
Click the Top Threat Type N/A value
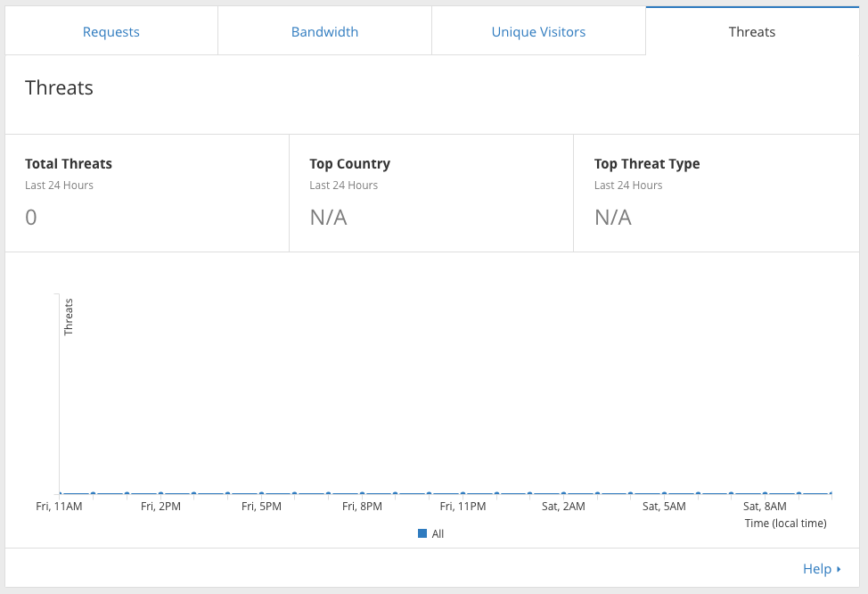(613, 218)
